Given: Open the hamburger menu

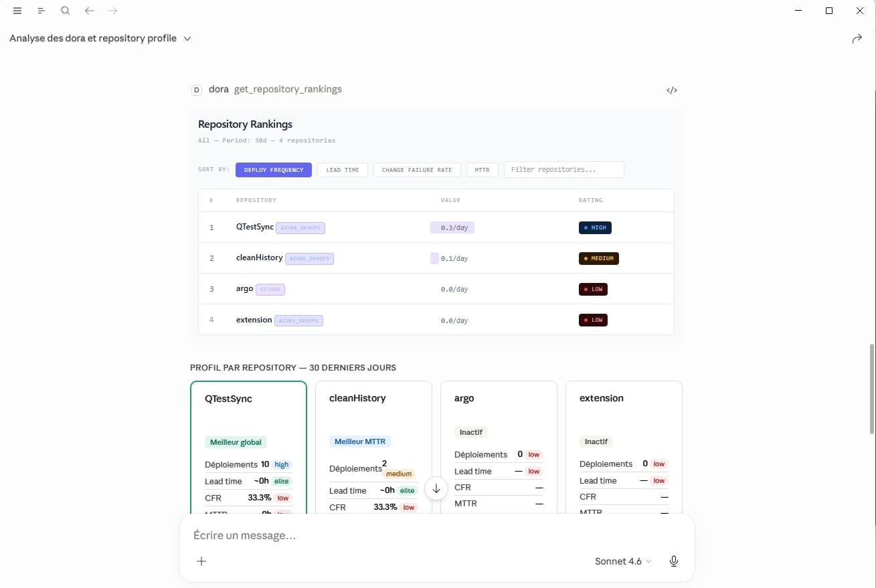Looking at the screenshot, I should pyautogui.click(x=17, y=11).
